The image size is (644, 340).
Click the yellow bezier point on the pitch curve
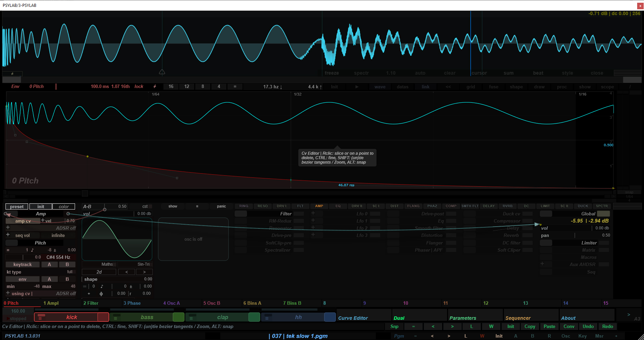(x=88, y=156)
